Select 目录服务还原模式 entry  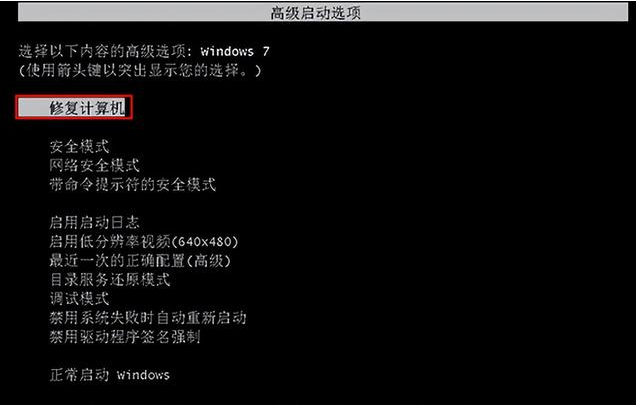pyautogui.click(x=110, y=280)
